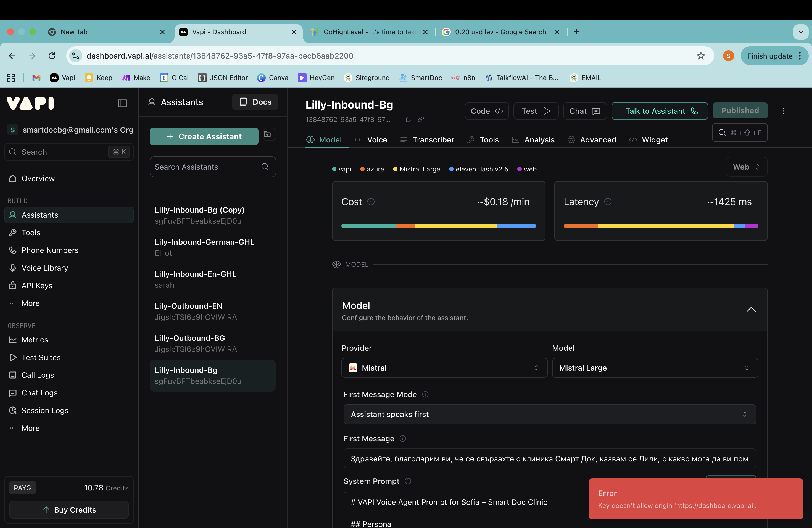Collapse the left sidebar panel toggle
This screenshot has width=812, height=528.
point(122,103)
